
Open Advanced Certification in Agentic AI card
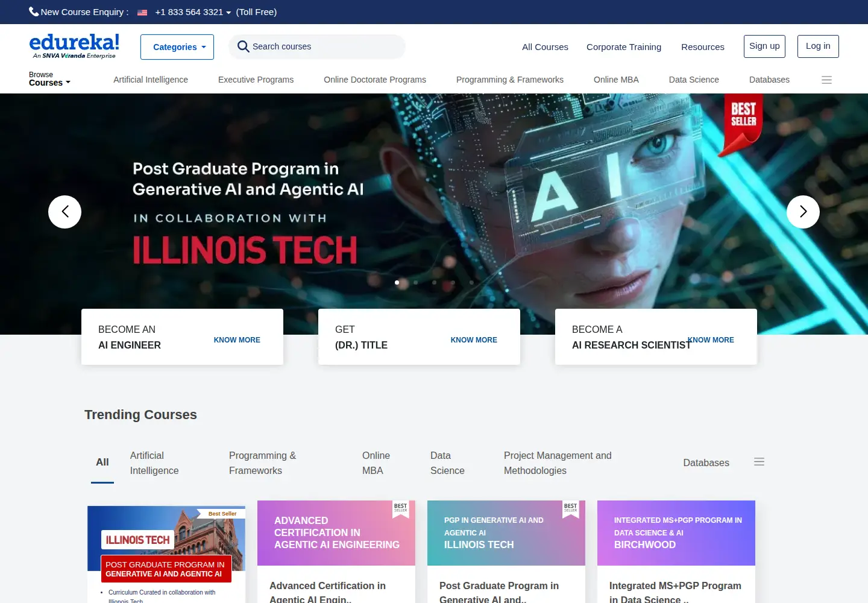coord(336,552)
